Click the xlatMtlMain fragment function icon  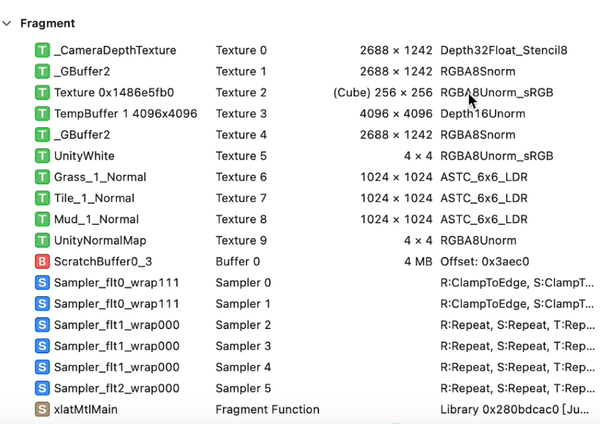42,409
